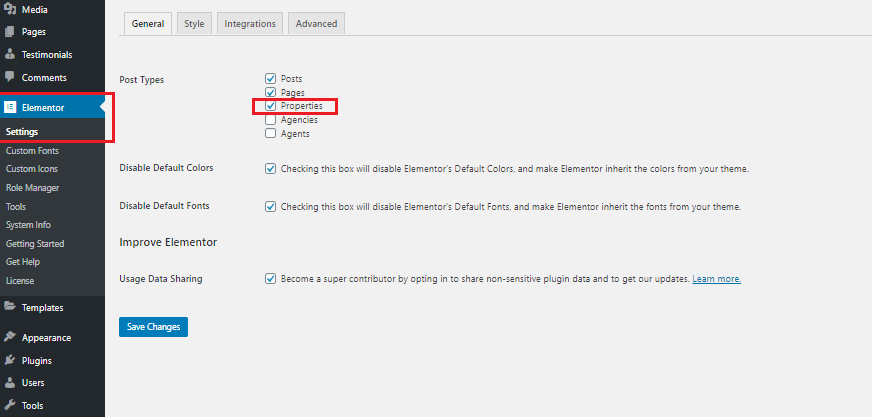
Task: Open the Advanced tab
Action: [316, 24]
